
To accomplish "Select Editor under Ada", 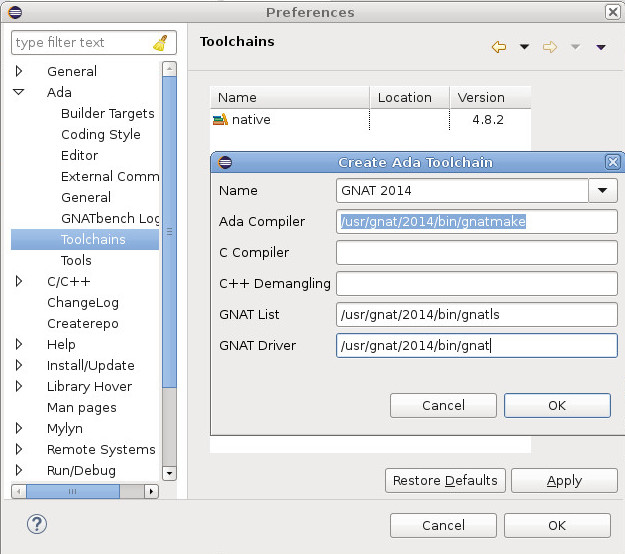I will [79, 155].
